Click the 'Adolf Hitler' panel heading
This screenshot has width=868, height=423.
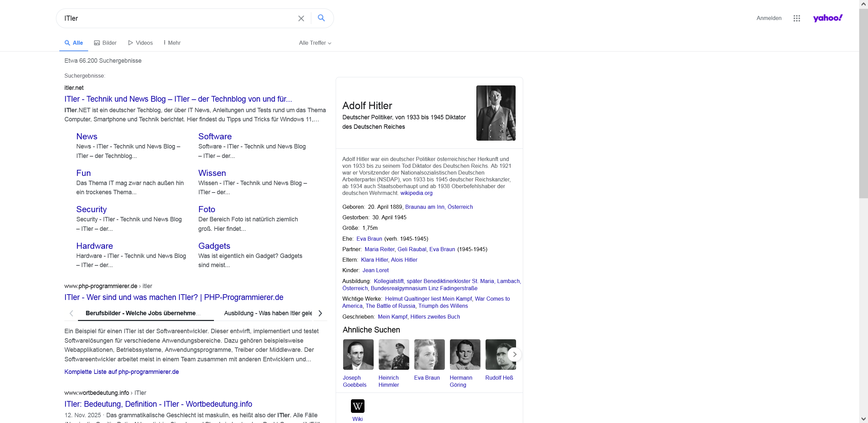click(367, 106)
